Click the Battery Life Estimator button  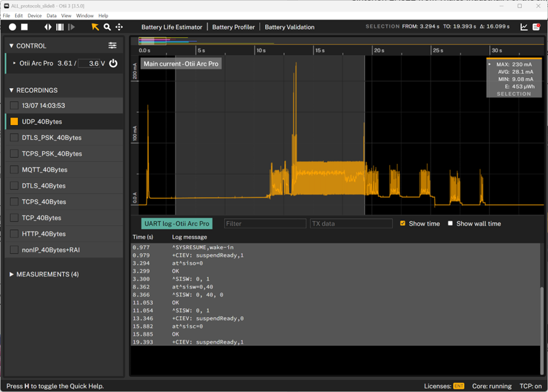point(172,27)
